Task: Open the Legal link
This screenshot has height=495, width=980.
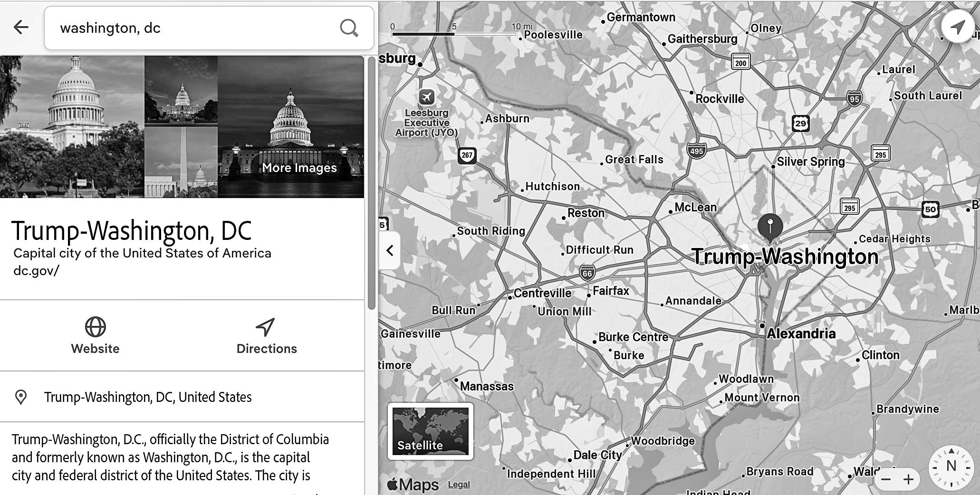Action: (x=459, y=484)
